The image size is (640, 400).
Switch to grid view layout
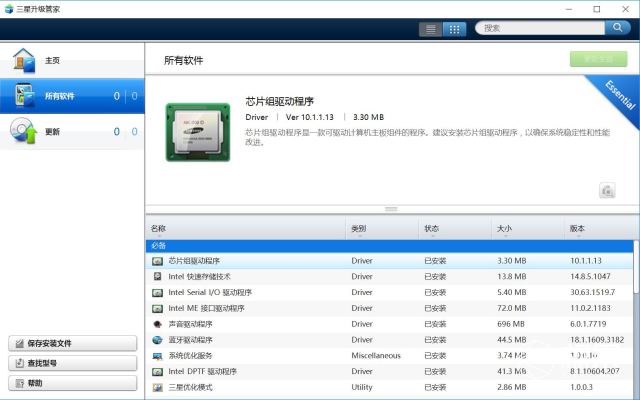click(454, 29)
